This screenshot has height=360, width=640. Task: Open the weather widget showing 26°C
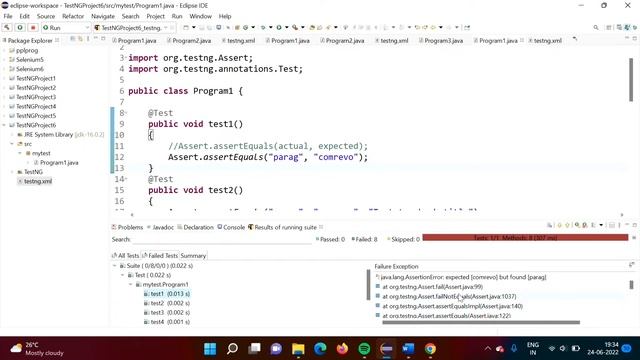click(37, 349)
